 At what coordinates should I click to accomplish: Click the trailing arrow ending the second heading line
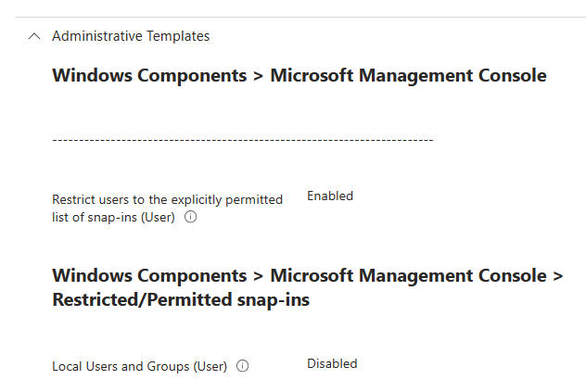(558, 276)
